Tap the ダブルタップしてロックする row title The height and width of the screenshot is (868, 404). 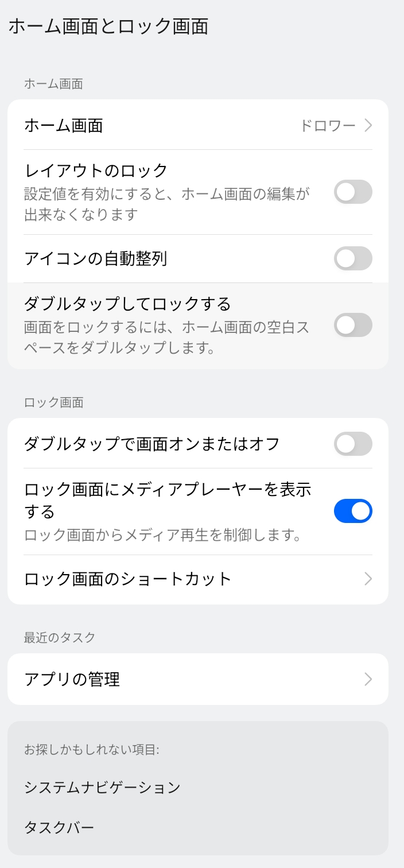127,303
